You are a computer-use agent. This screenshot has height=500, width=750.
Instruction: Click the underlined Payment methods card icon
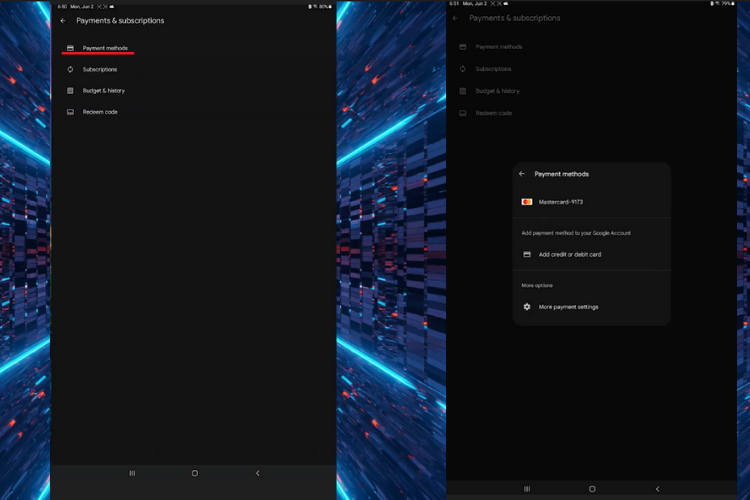[x=70, y=48]
